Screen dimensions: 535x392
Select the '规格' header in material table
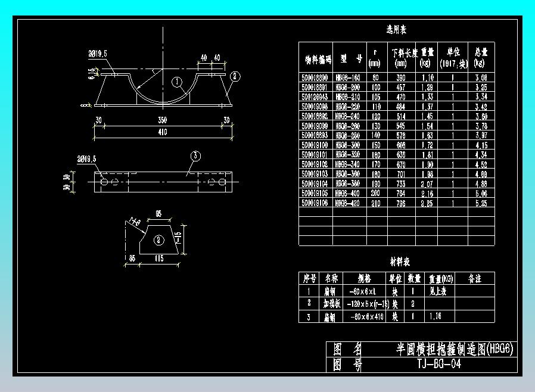coord(365,278)
